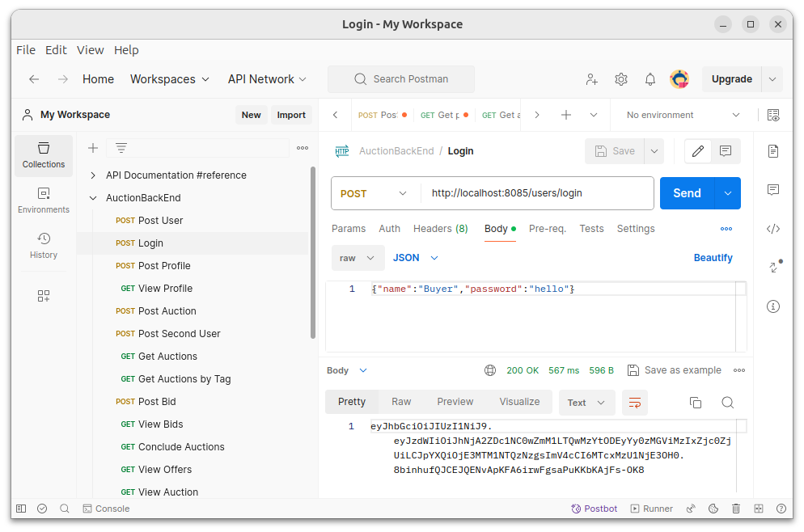Open the No environment selector
The image size is (804, 532).
coord(683,115)
